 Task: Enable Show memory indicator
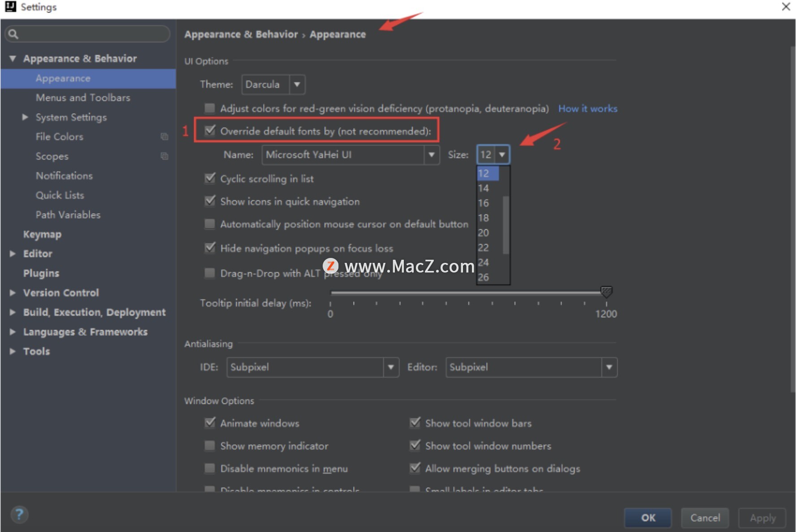(x=209, y=446)
